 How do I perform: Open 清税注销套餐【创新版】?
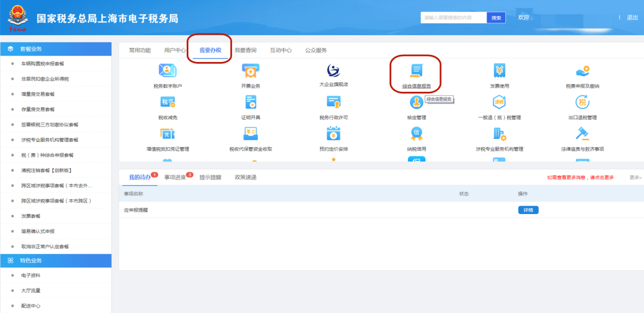pos(47,170)
